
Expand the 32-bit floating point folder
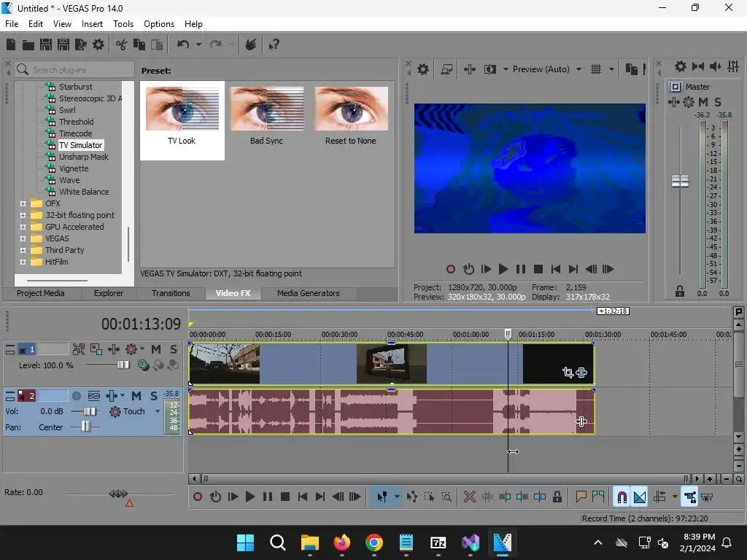pos(23,215)
